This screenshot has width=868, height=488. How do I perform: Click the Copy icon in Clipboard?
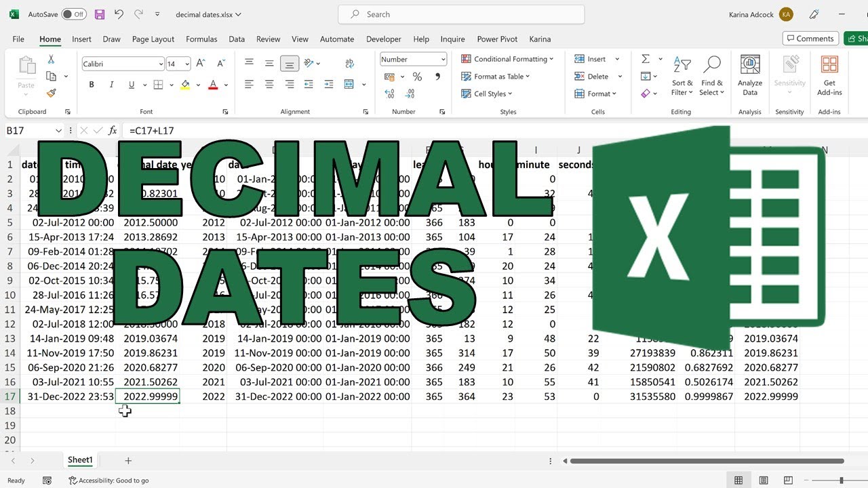[x=51, y=76]
